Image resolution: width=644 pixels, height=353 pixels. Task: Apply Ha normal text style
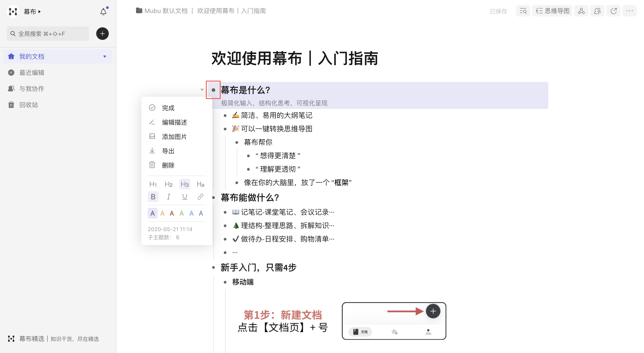[200, 184]
